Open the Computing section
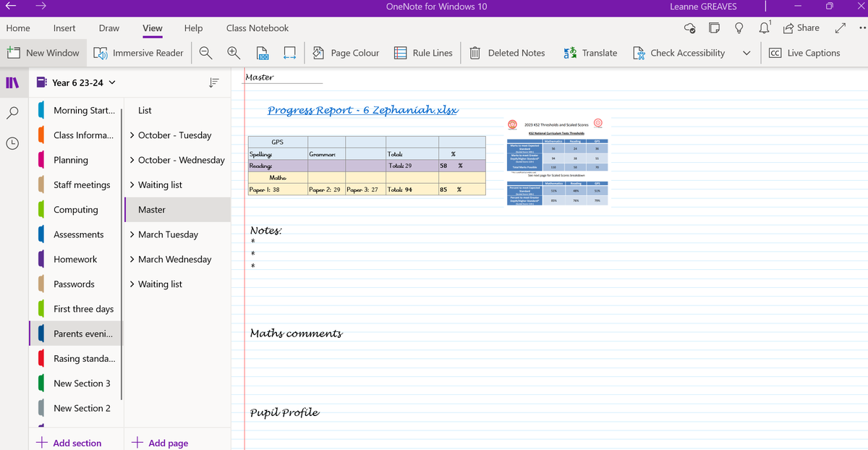 pyautogui.click(x=76, y=210)
